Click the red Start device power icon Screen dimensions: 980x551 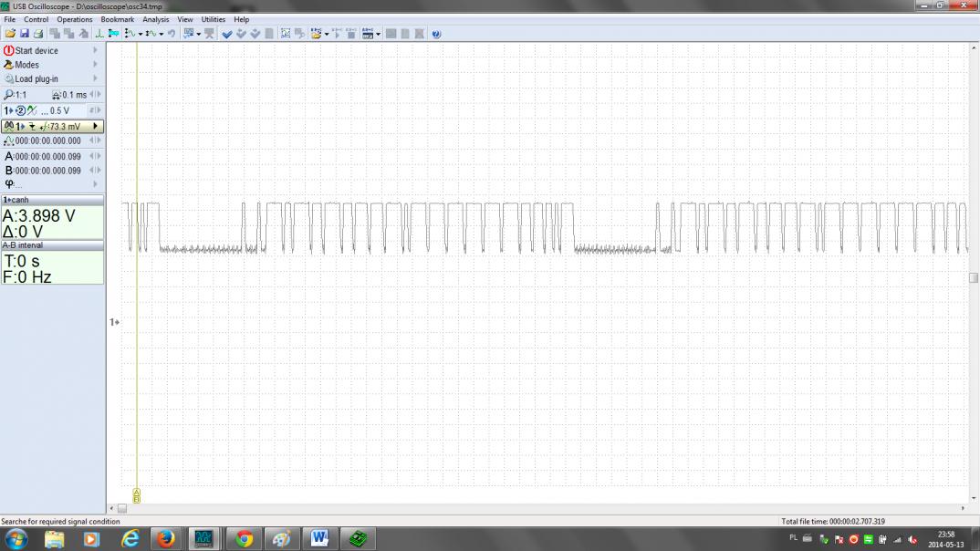pyautogui.click(x=9, y=50)
